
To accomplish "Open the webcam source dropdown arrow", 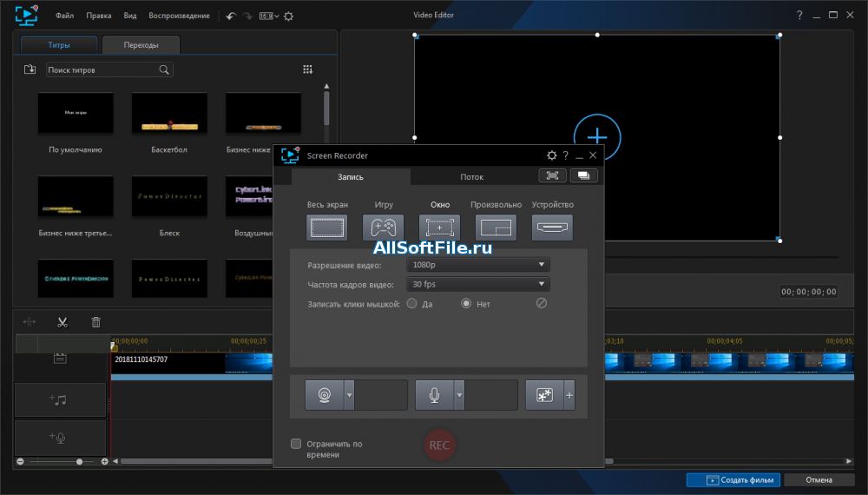I will tap(349, 395).
